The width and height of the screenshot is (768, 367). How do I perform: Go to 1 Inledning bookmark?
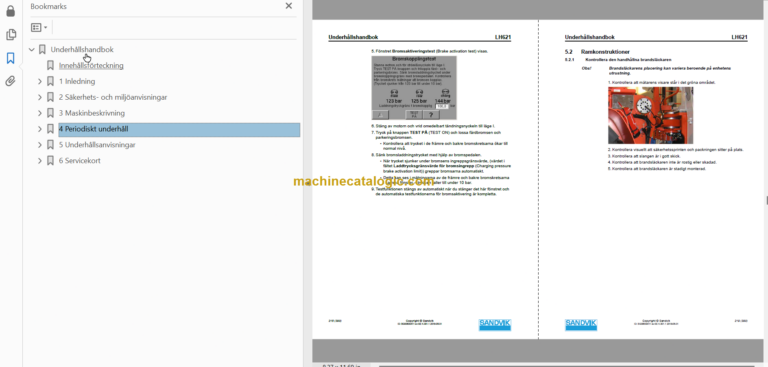click(x=77, y=81)
